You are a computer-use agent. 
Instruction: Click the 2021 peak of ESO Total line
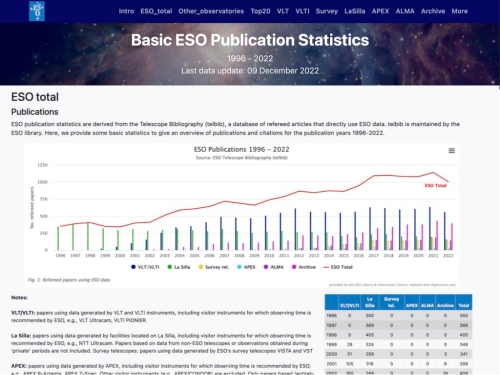[x=433, y=172]
